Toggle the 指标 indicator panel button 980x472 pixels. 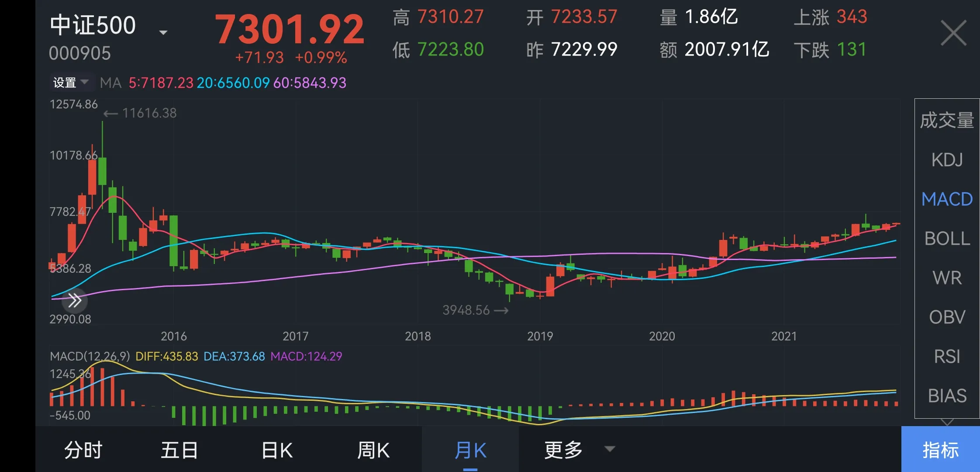coord(940,449)
